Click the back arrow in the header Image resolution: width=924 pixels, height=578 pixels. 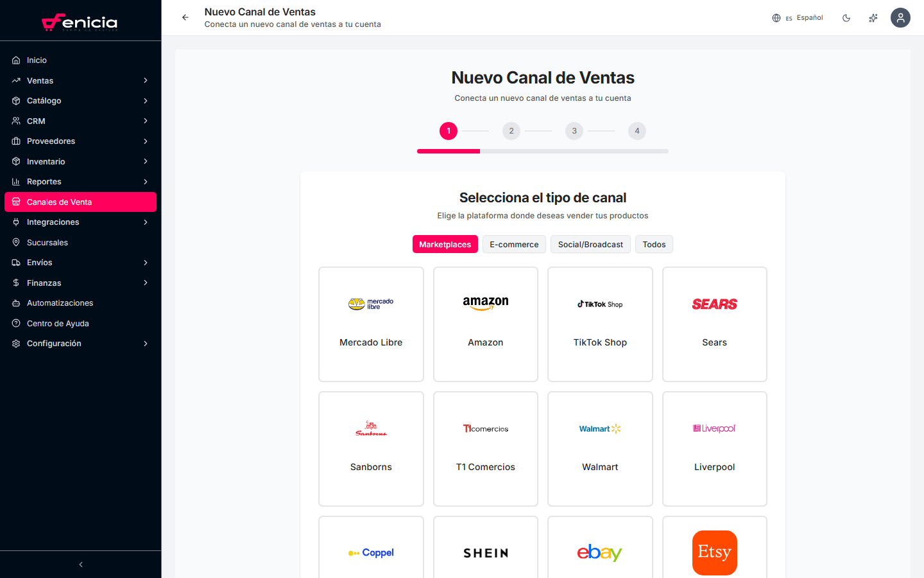pyautogui.click(x=185, y=17)
